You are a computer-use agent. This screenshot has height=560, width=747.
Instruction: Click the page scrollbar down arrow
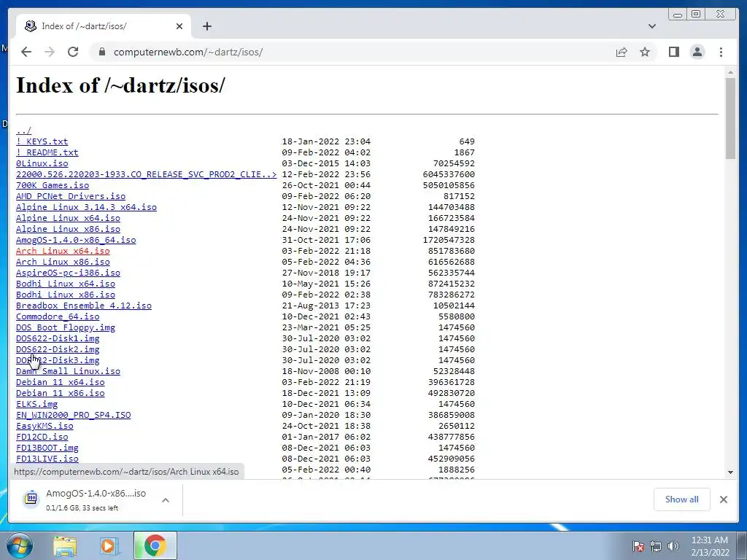pos(730,472)
